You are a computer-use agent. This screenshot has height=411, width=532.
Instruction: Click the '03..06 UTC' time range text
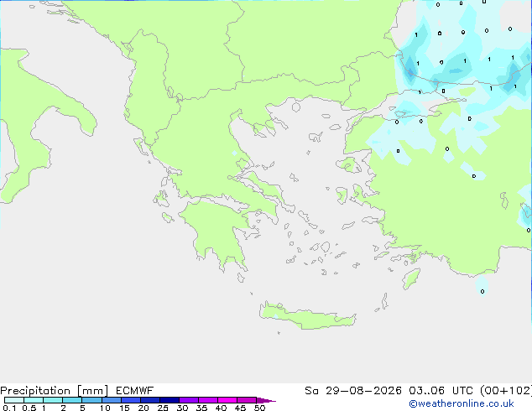click(x=441, y=391)
